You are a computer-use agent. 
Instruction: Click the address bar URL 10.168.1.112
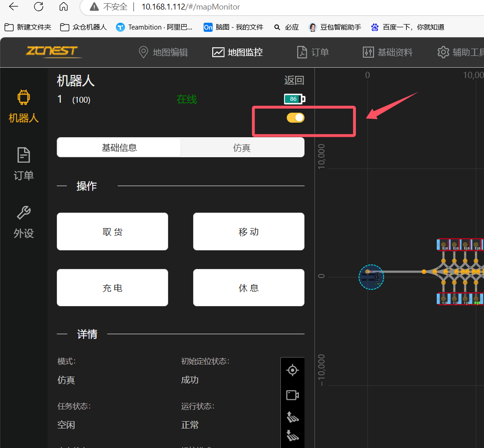pyautogui.click(x=190, y=7)
